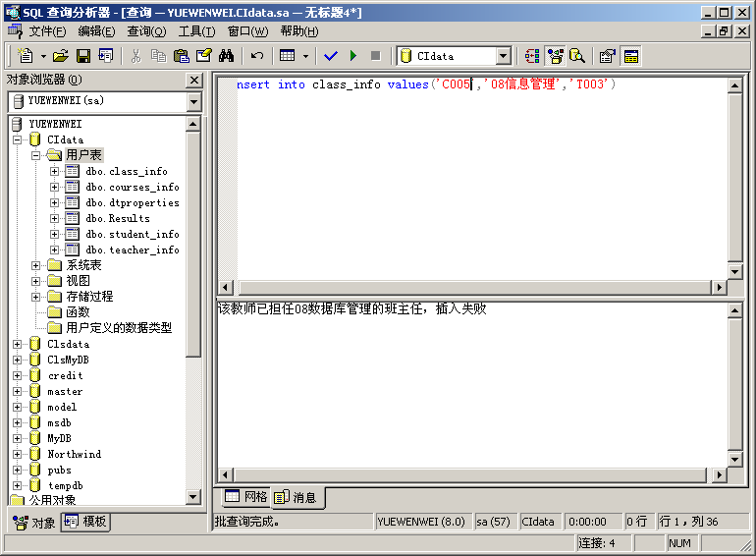Image resolution: width=756 pixels, height=556 pixels.
Task: Click the Undo arrow icon
Action: (257, 56)
